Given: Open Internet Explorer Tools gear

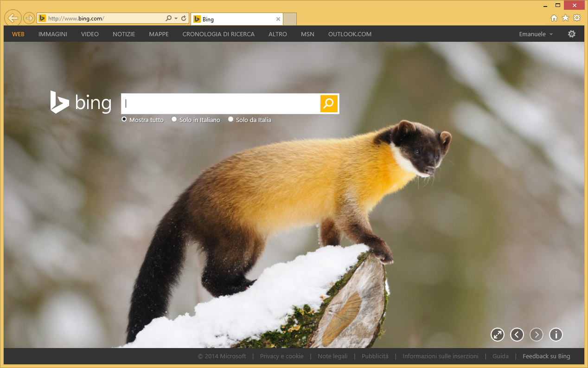Looking at the screenshot, I should 577,18.
